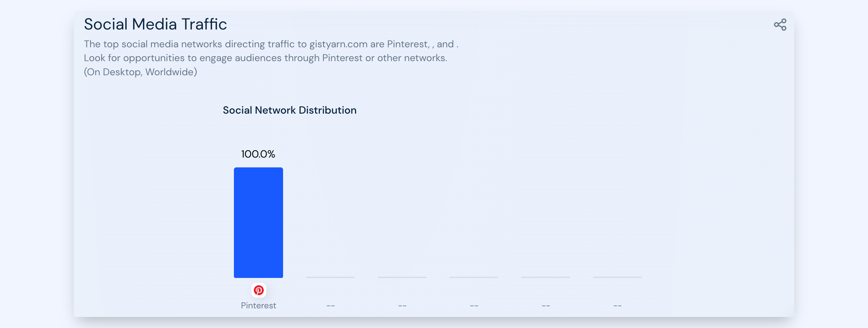Click the gistyarn.com text in the description
This screenshot has width=868, height=328.
(x=338, y=44)
